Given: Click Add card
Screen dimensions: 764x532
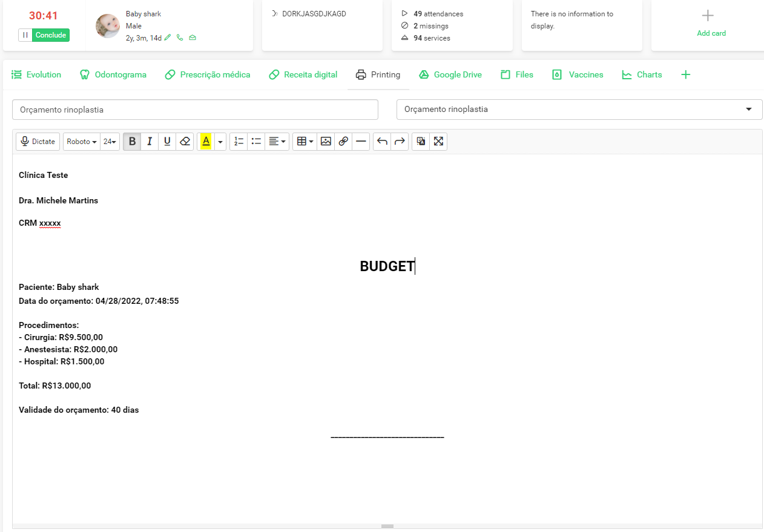Looking at the screenshot, I should 711,33.
